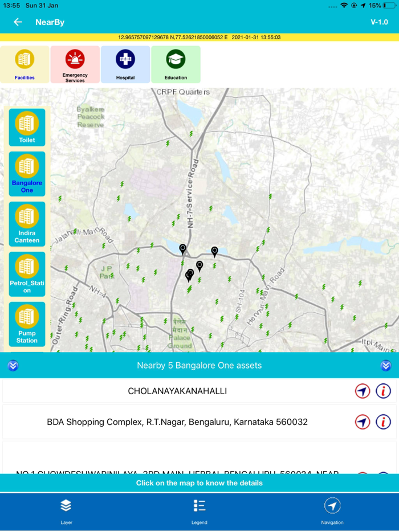This screenshot has height=532, width=399.
Task: Open the Navigation tab
Action: pos(332,511)
